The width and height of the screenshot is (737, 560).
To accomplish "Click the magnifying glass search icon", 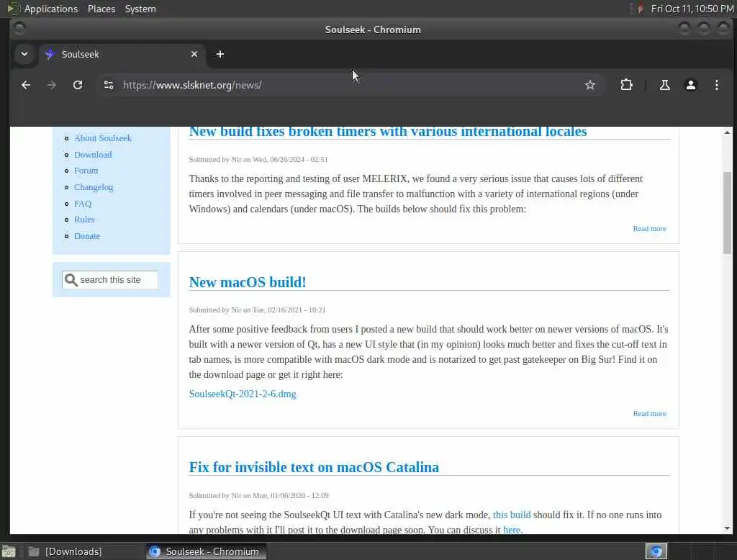I will point(71,280).
